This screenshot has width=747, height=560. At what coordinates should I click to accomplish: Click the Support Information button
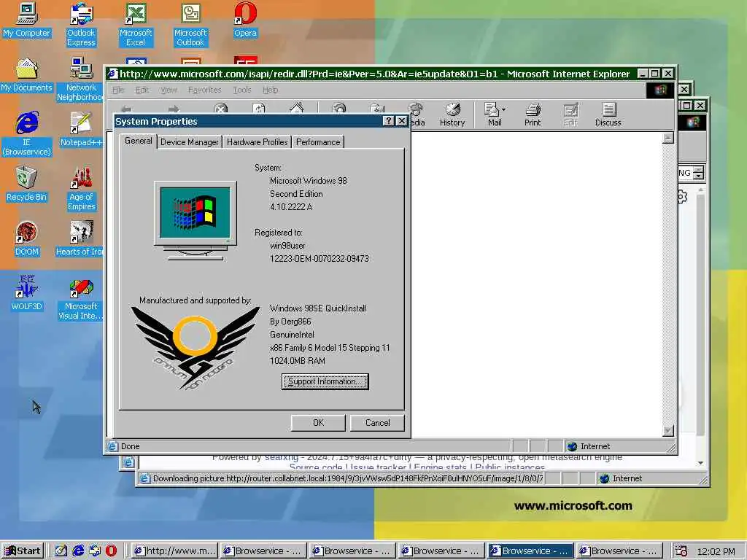(x=325, y=381)
